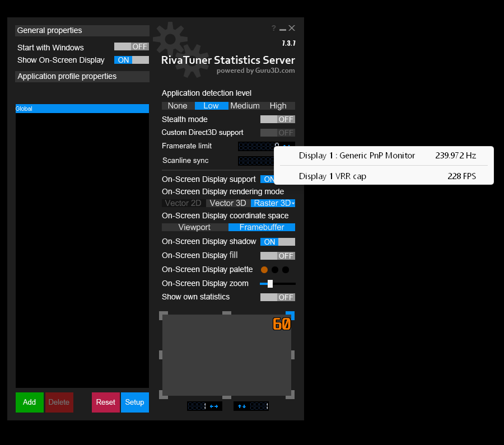The width and height of the screenshot is (504, 445).
Task: Pick the rightmost black palette color
Action: 286,270
